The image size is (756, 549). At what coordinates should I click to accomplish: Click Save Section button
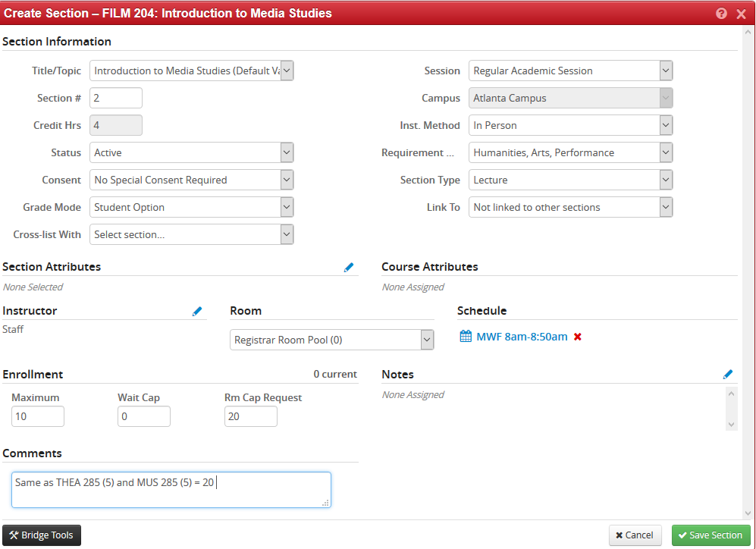tap(711, 535)
